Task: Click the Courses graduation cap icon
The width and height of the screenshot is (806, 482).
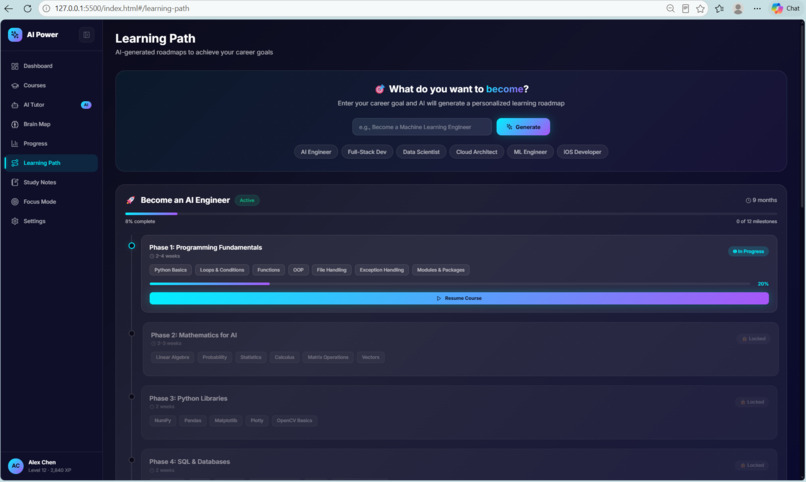Action: pos(15,86)
